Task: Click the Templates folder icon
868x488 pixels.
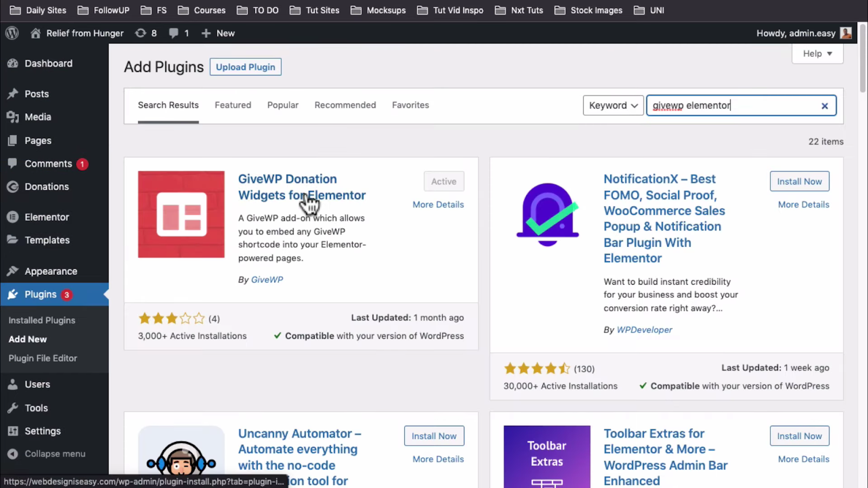Action: pos(13,240)
